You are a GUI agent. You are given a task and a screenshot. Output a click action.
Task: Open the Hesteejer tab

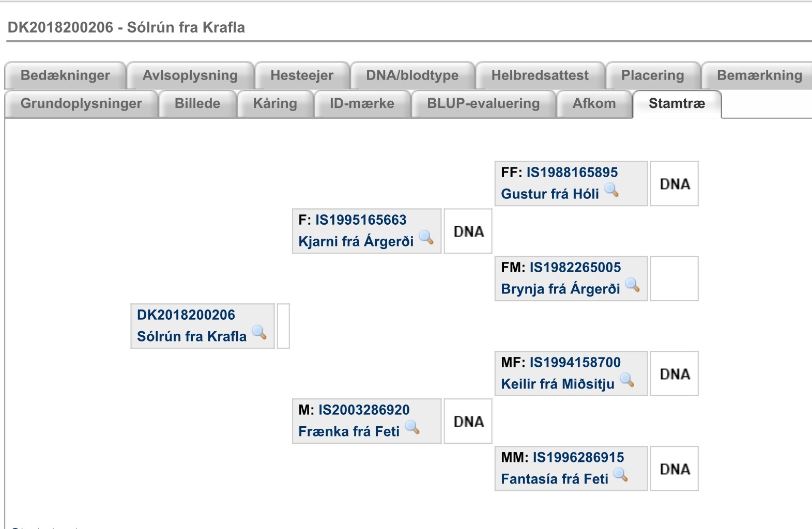point(302,75)
